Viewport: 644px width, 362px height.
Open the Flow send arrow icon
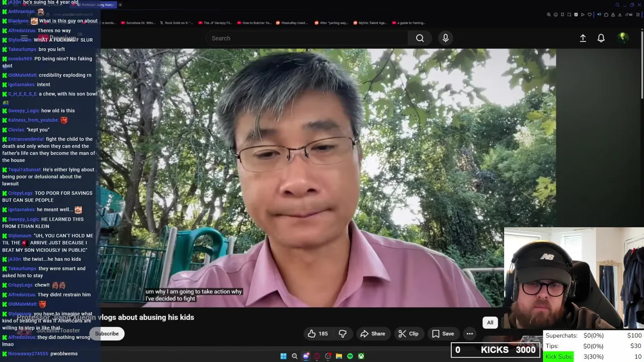tap(583, 15)
